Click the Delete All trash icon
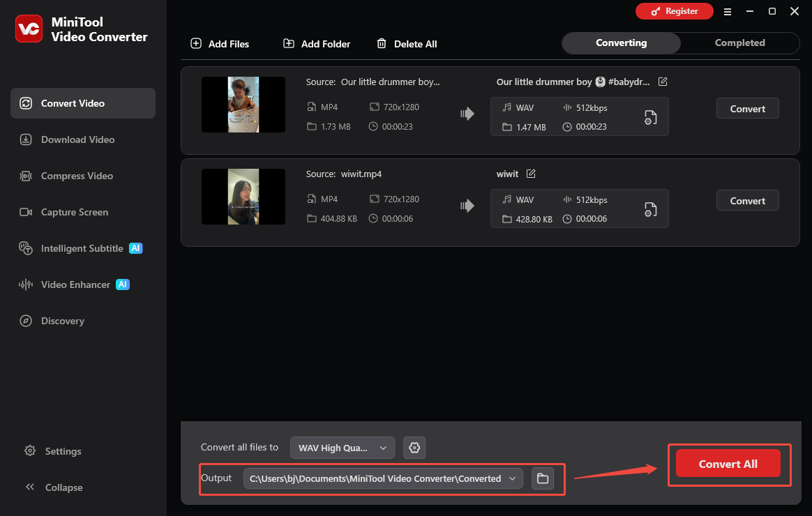Screen dimensions: 812x516 tap(382, 43)
